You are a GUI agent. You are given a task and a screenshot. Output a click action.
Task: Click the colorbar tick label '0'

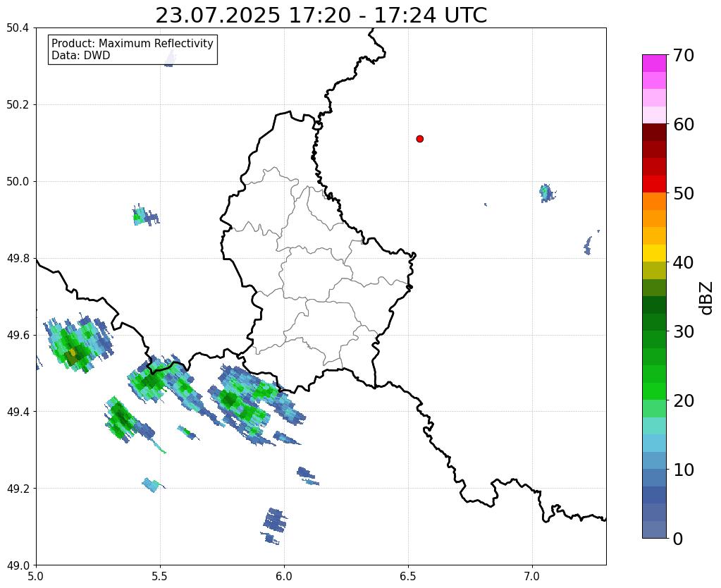pos(678,539)
